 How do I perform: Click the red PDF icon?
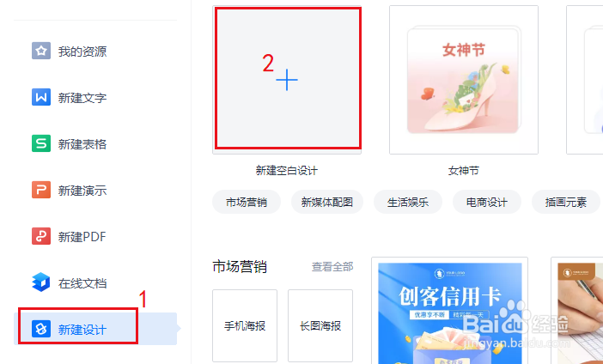tap(41, 236)
